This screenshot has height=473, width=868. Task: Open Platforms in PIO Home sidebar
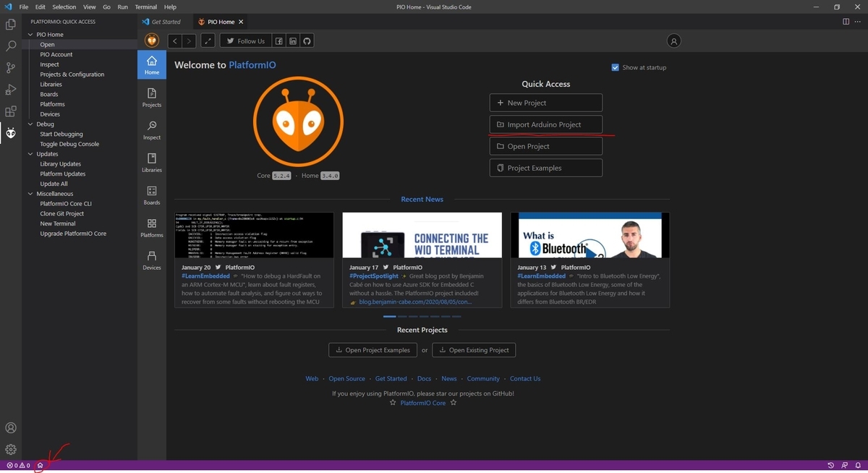tap(152, 228)
